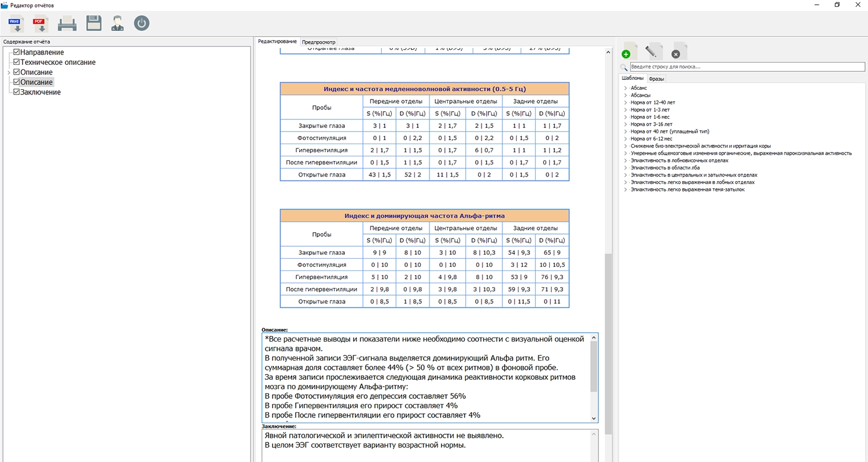Uncheck the Направление section checkbox
The image size is (868, 462).
(x=17, y=52)
